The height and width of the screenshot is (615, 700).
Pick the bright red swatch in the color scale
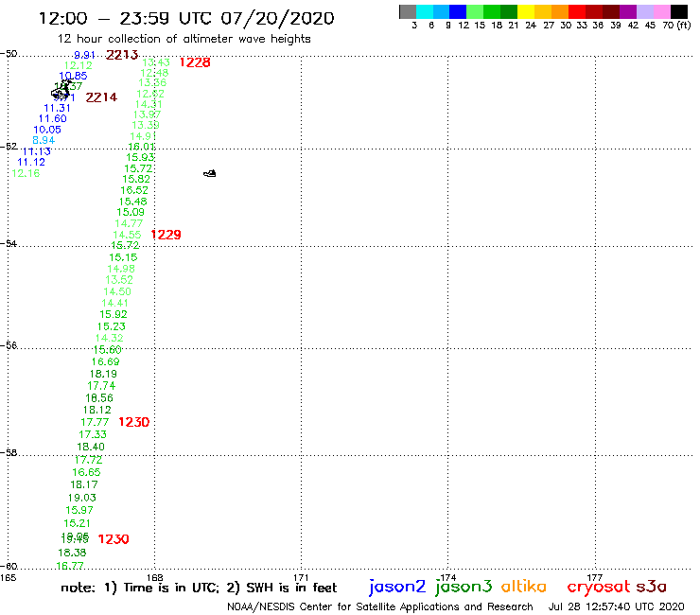pos(577,11)
